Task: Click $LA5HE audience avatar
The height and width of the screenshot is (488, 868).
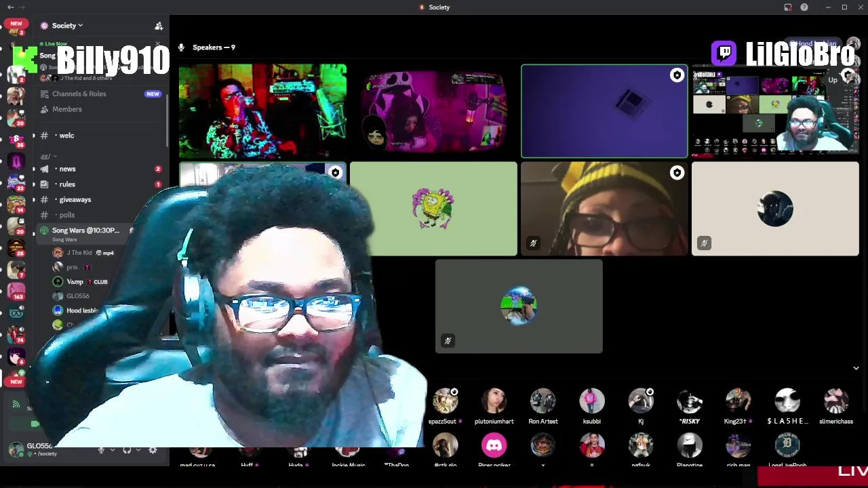Action: [787, 401]
